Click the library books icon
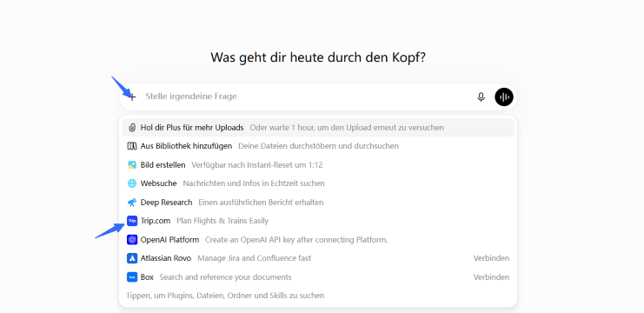This screenshot has height=313, width=644. point(132,146)
